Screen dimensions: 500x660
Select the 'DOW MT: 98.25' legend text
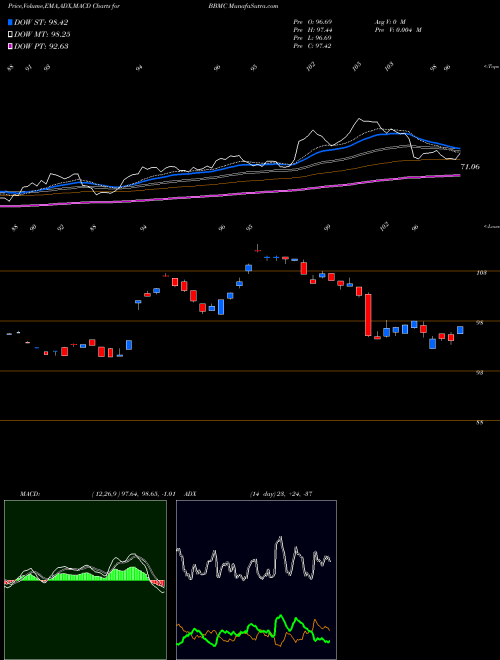tap(42, 35)
